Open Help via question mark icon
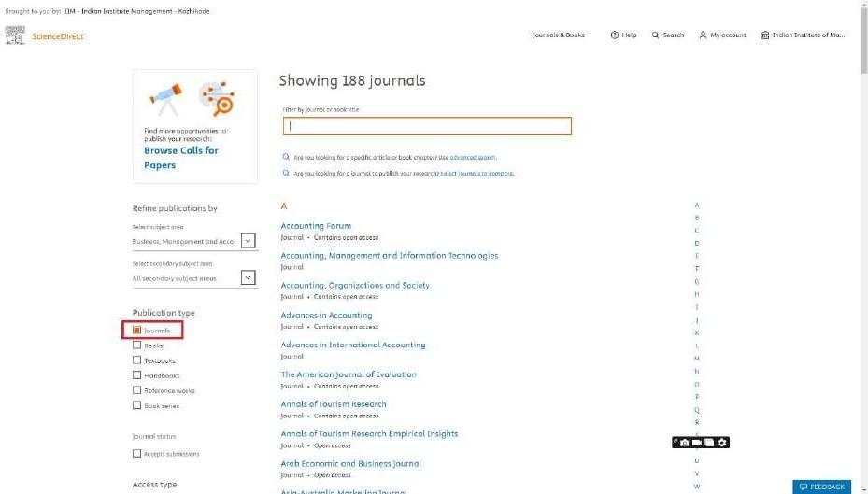Image resolution: width=868 pixels, height=494 pixels. pyautogui.click(x=615, y=35)
